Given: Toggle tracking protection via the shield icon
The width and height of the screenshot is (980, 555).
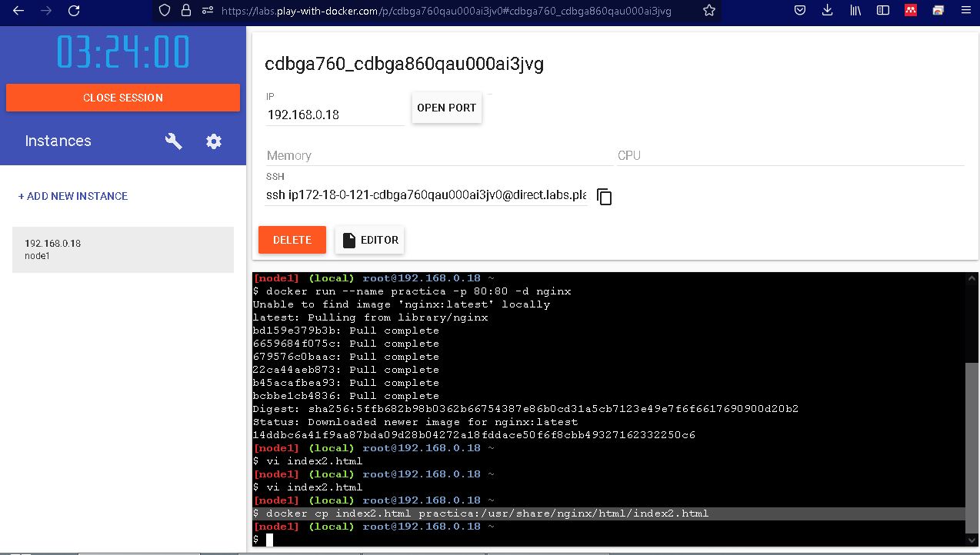Looking at the screenshot, I should coord(162,11).
